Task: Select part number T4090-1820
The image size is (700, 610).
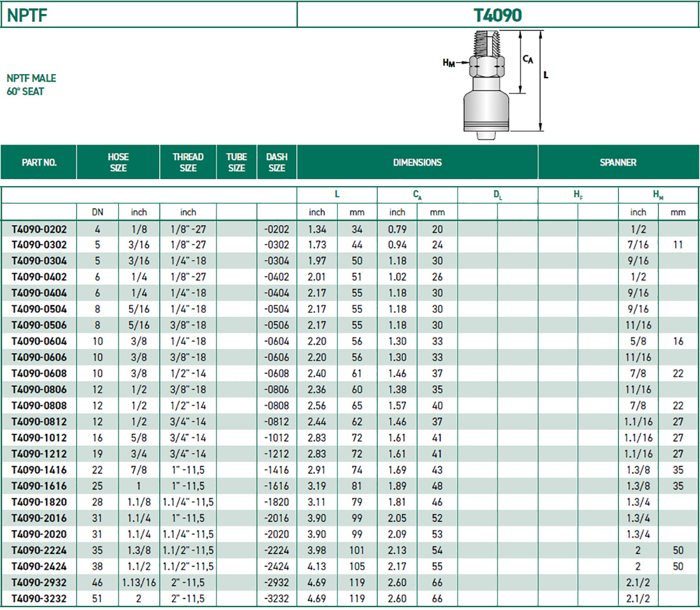Action: click(39, 502)
